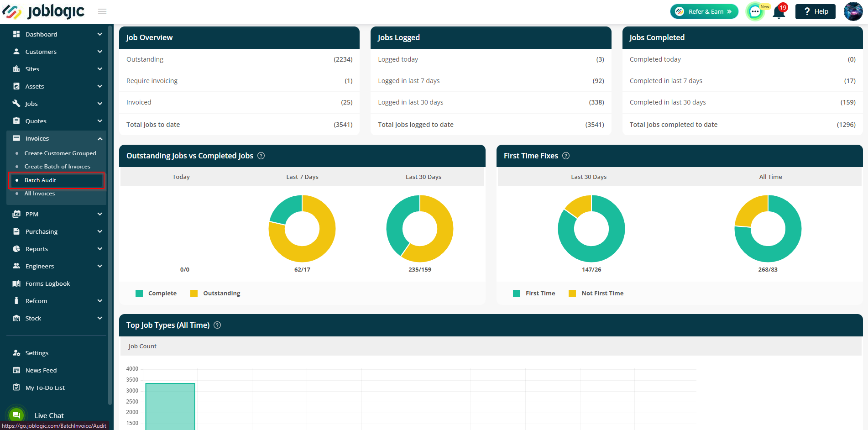Expand the Stock menu chevron
The image size is (868, 430).
coord(100,318)
